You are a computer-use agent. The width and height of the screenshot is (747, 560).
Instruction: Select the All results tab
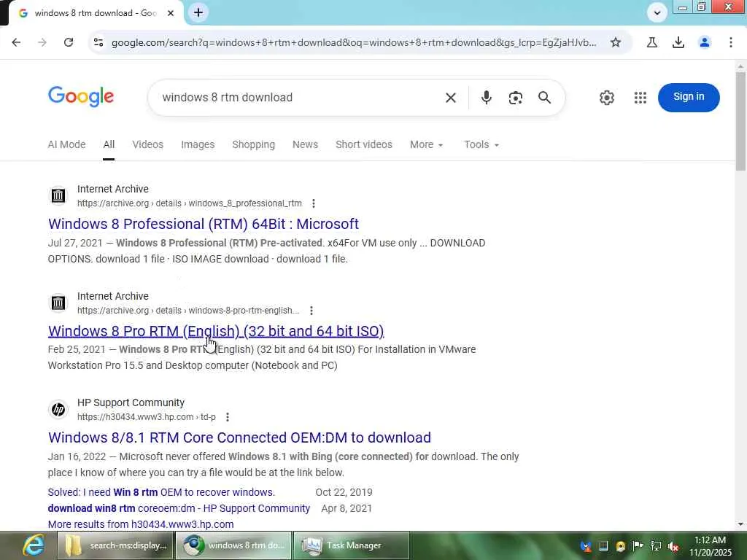tap(109, 144)
